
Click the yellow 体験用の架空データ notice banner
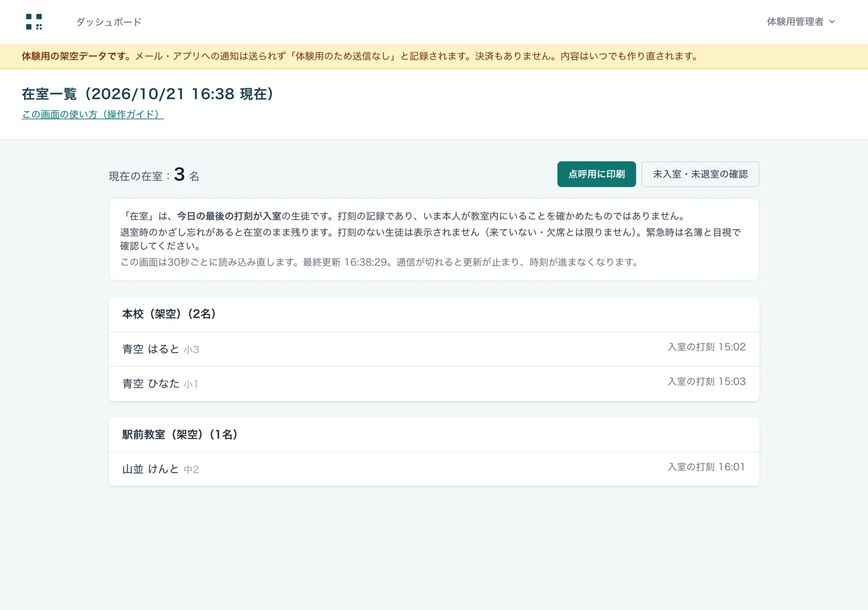coord(434,56)
